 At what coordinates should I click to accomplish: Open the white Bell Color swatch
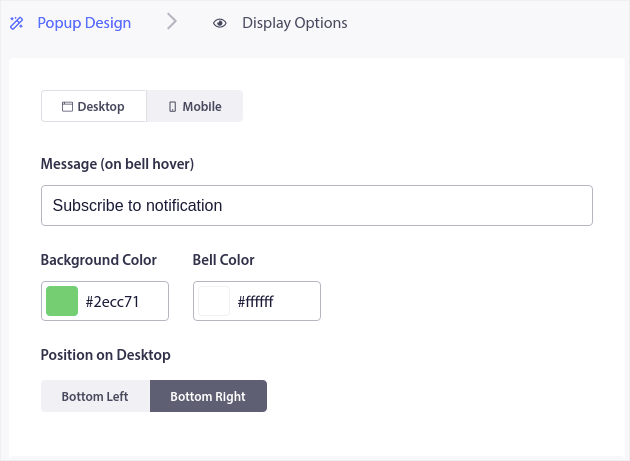click(214, 301)
